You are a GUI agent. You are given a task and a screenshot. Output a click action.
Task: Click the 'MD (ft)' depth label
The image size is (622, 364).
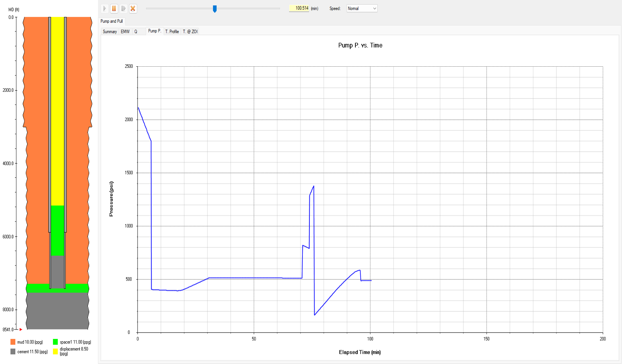(x=14, y=10)
